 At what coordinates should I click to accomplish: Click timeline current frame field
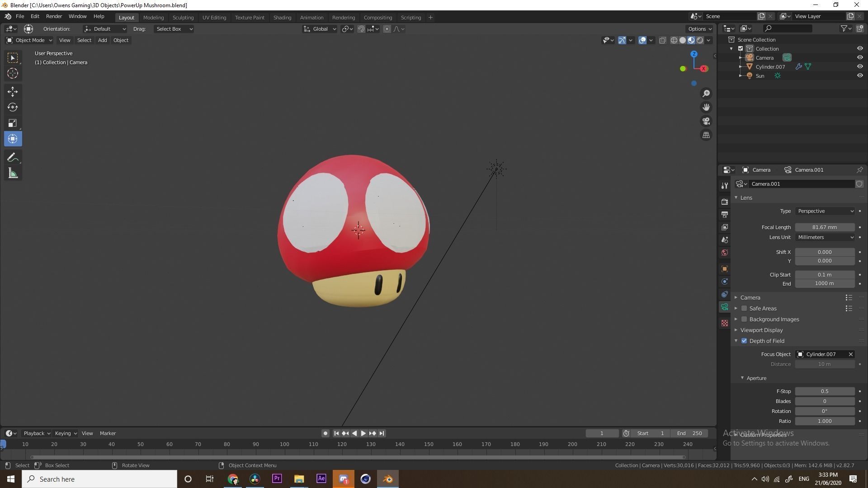602,433
